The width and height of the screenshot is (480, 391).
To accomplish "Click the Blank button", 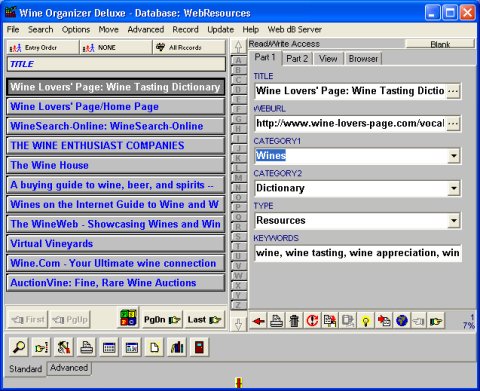I will (440, 44).
